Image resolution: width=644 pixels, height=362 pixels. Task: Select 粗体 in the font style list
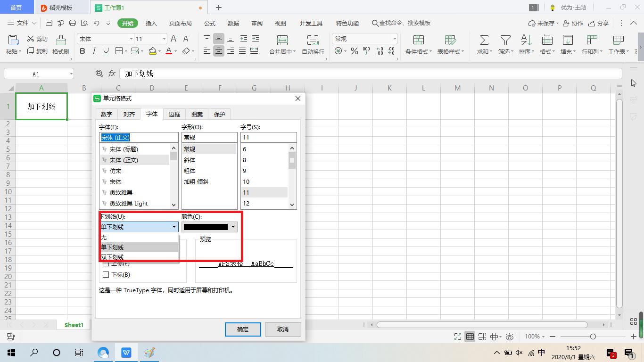pyautogui.click(x=190, y=171)
